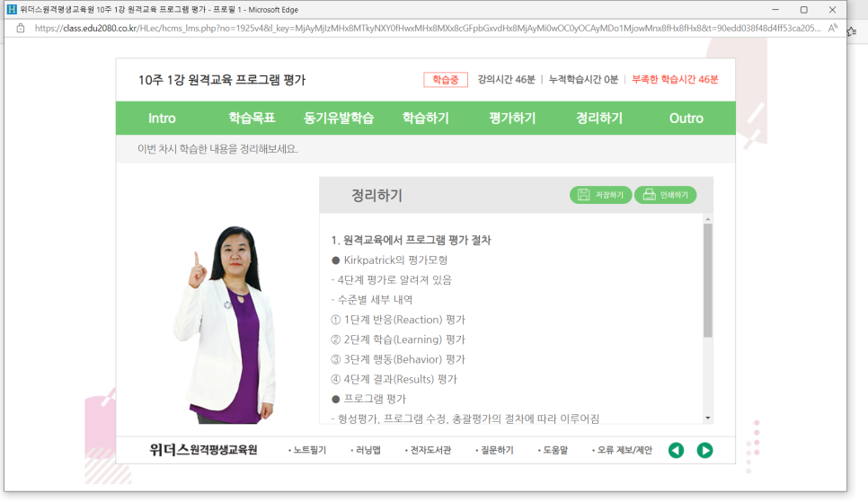Click the summary panel scrollbar thumb
This screenshot has height=502, width=868.
[x=708, y=280]
